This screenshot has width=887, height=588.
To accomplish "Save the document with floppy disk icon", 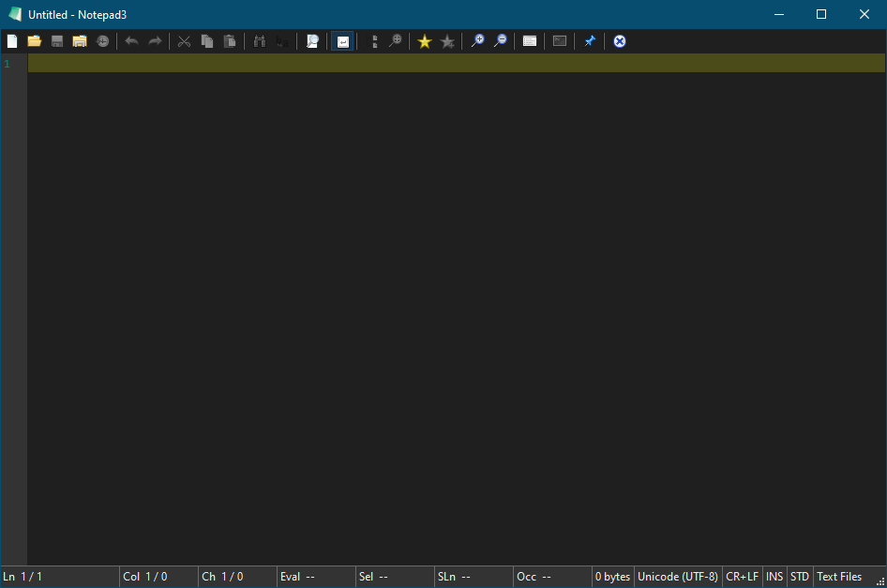I will (x=57, y=41).
